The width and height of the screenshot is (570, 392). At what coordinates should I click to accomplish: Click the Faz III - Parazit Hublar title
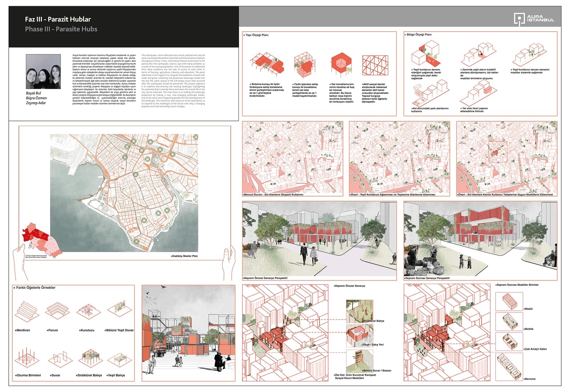(58, 19)
